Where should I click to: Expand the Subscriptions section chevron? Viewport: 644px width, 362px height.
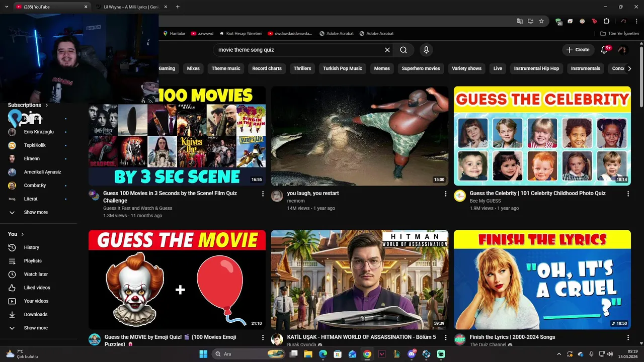click(x=47, y=105)
